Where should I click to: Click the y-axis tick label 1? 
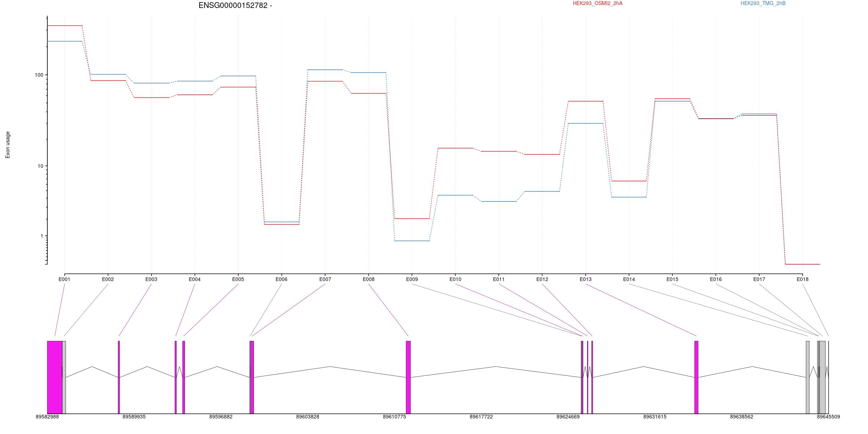[x=42, y=236]
